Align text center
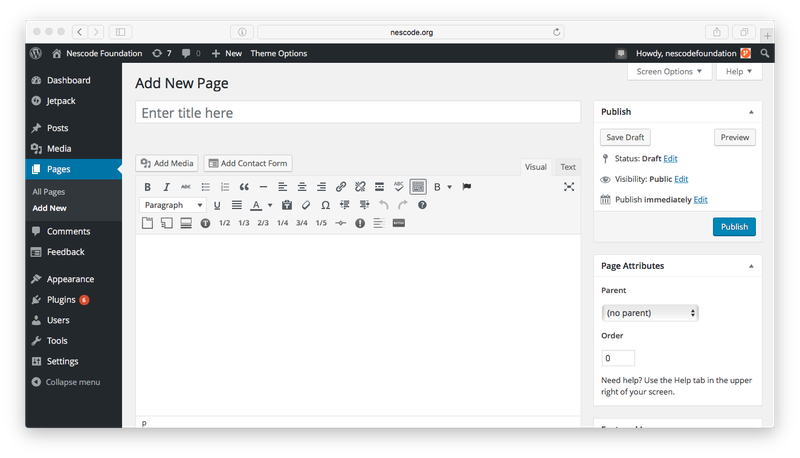 [302, 187]
